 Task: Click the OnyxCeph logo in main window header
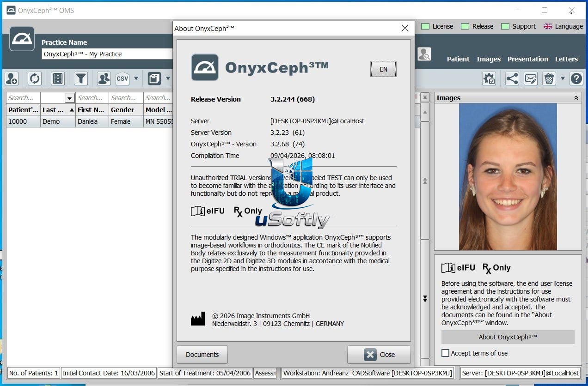click(22, 39)
